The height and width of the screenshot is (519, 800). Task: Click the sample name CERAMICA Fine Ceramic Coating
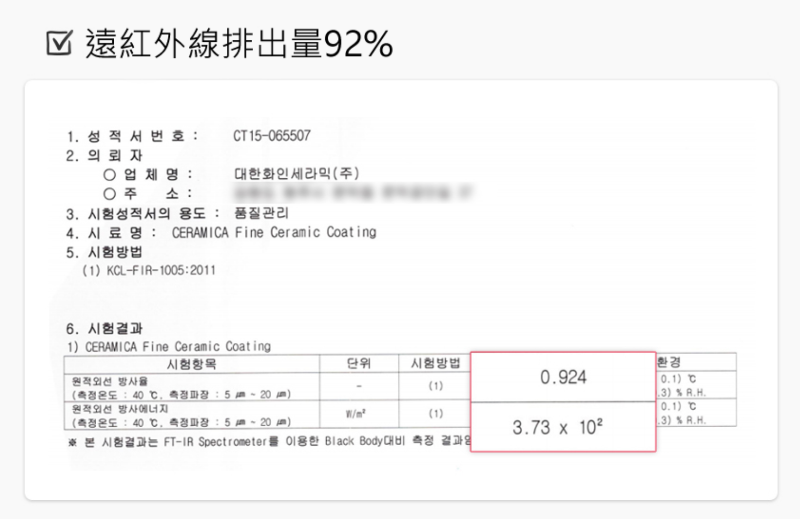tap(274, 232)
